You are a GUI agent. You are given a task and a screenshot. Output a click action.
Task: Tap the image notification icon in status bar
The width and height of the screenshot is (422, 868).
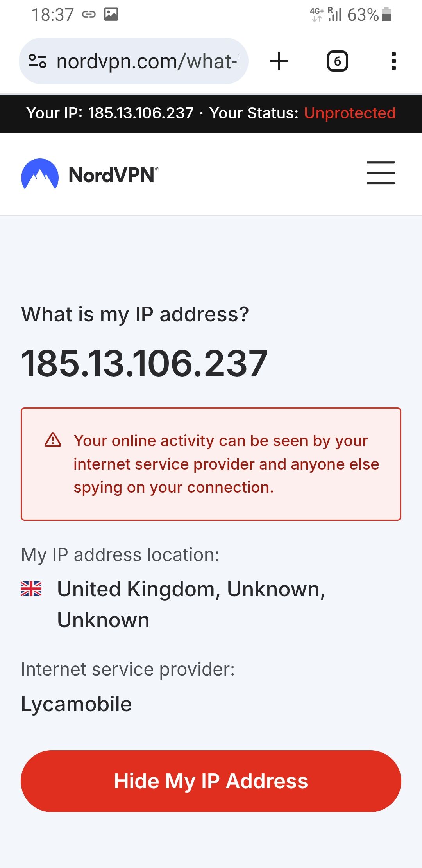click(111, 14)
